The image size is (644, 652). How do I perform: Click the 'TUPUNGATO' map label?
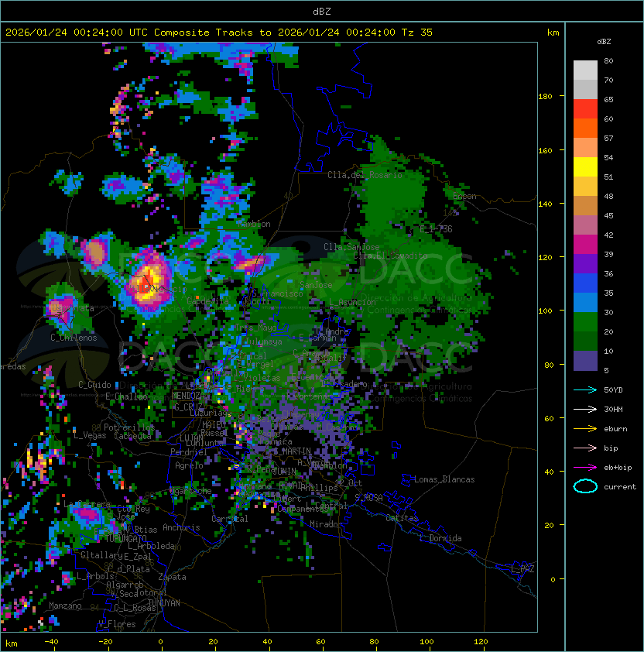(x=125, y=538)
